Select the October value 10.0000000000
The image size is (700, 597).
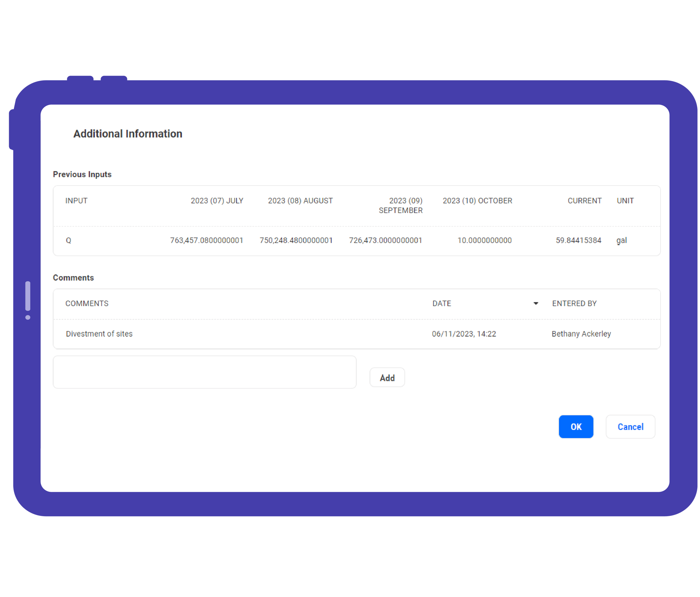tap(485, 240)
